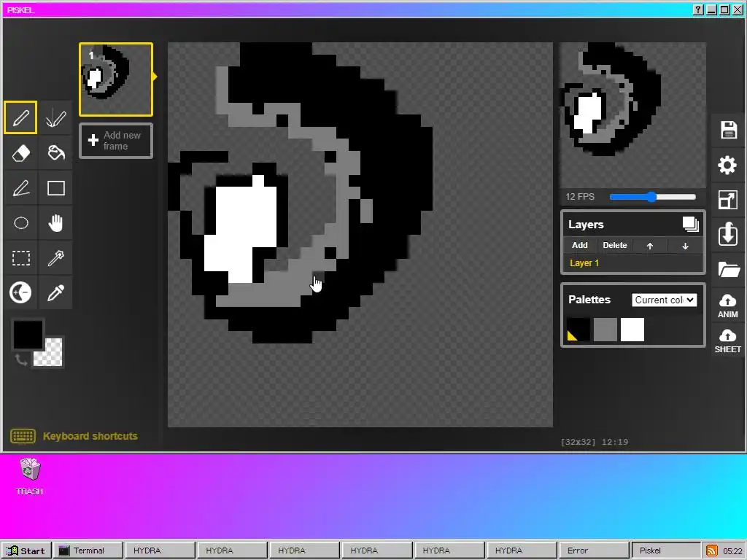Open the Resize canvas icon
This screenshot has width=747, height=560.
pyautogui.click(x=728, y=200)
